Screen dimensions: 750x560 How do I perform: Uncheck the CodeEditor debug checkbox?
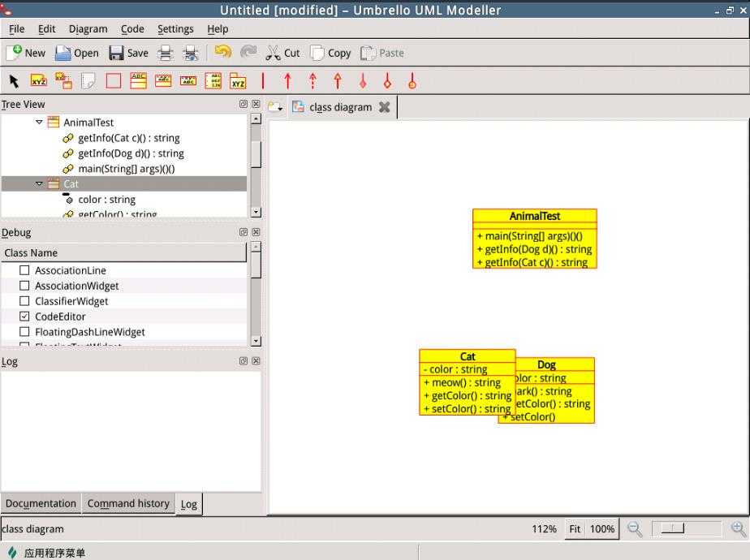[x=24, y=316]
